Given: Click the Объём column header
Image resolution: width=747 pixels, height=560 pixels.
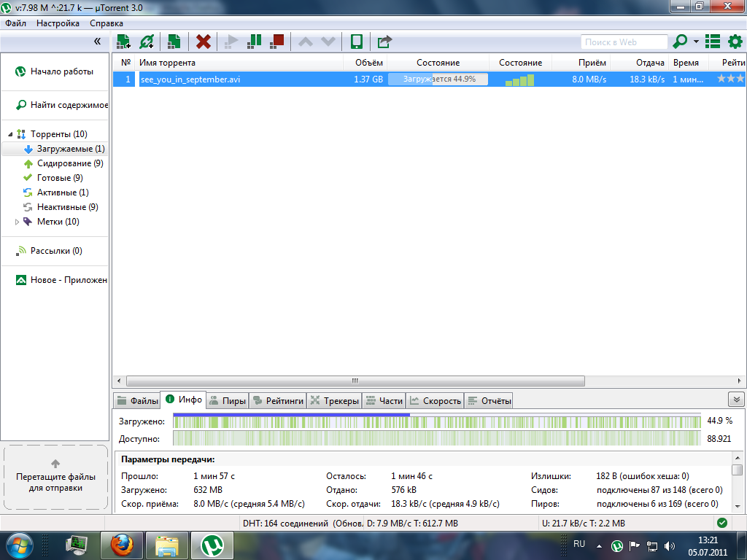Looking at the screenshot, I should point(368,63).
